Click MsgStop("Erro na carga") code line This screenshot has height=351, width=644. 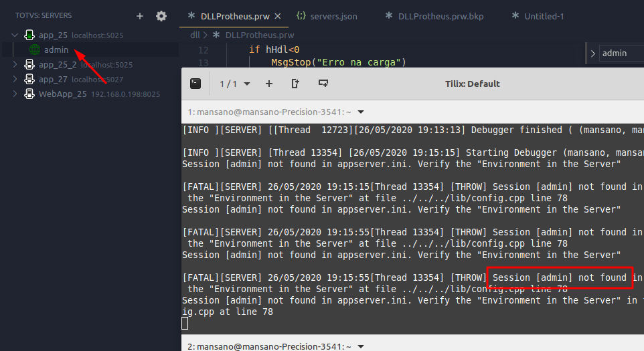[339, 62]
